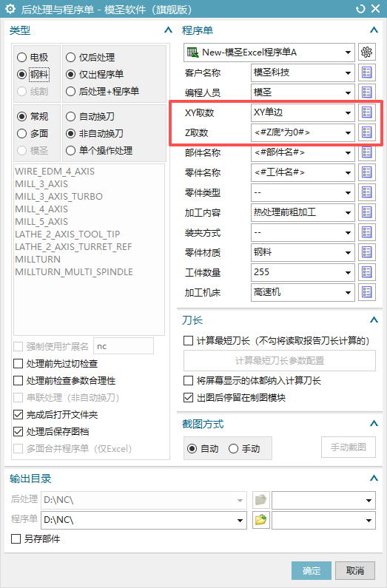Open list editor icon for Z取数

(x=367, y=132)
